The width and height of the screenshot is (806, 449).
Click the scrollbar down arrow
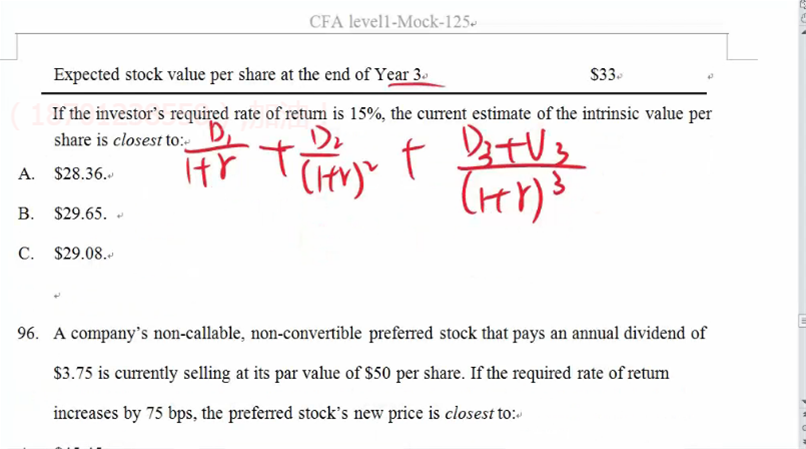pos(803,401)
